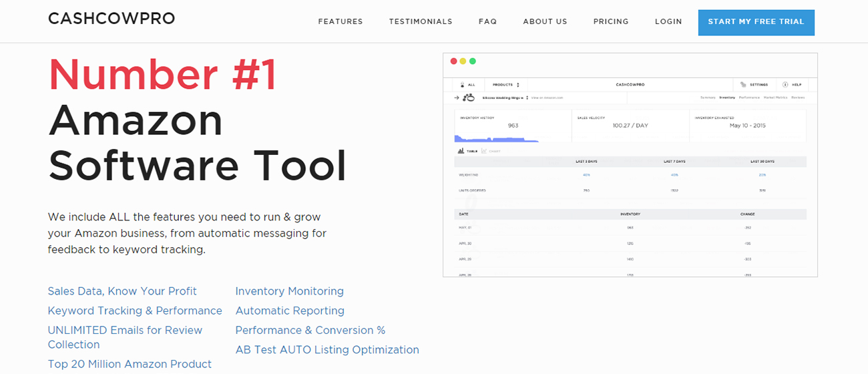Click the 20% weighting under LAST 30 DAYS

coord(763,175)
